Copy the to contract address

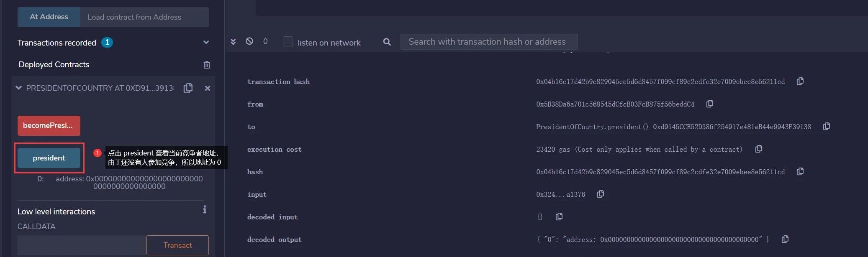pos(826,126)
